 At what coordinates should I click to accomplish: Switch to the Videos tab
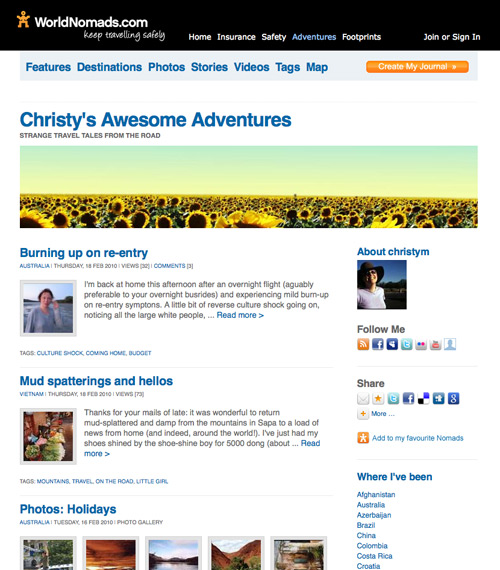click(x=251, y=67)
